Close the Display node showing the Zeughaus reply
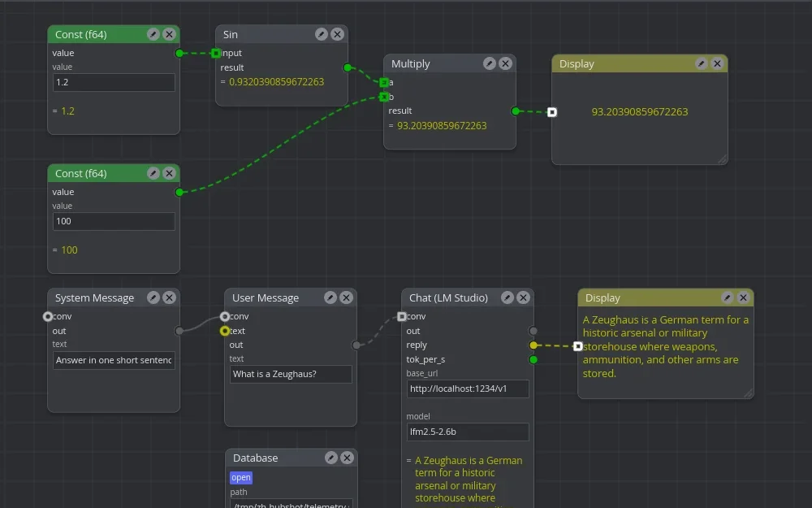 [x=743, y=297]
